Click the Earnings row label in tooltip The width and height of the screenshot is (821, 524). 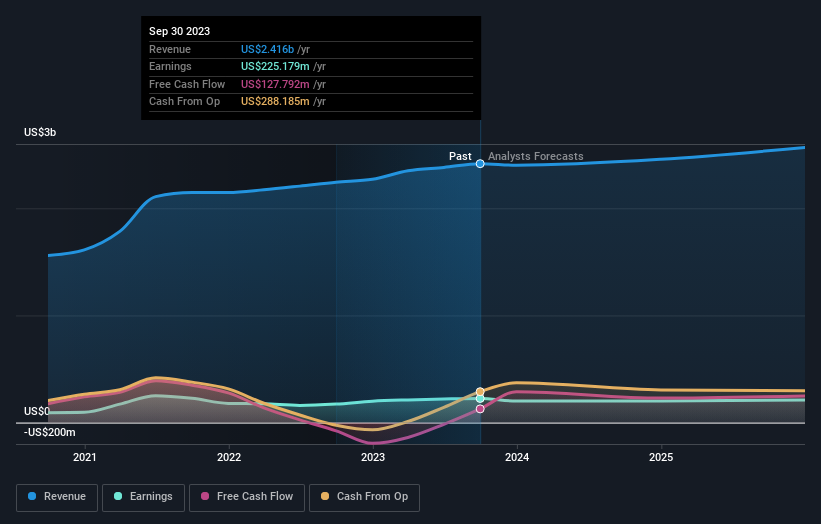click(x=170, y=66)
